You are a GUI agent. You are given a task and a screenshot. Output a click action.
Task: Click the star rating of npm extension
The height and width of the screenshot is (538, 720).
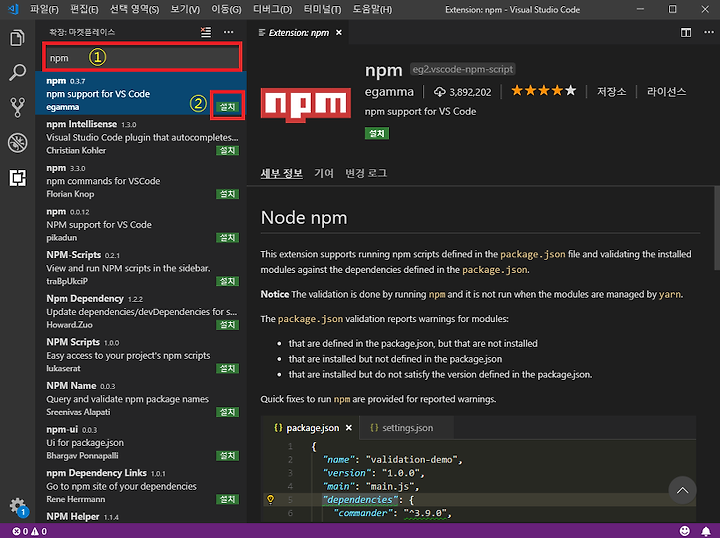pos(543,90)
